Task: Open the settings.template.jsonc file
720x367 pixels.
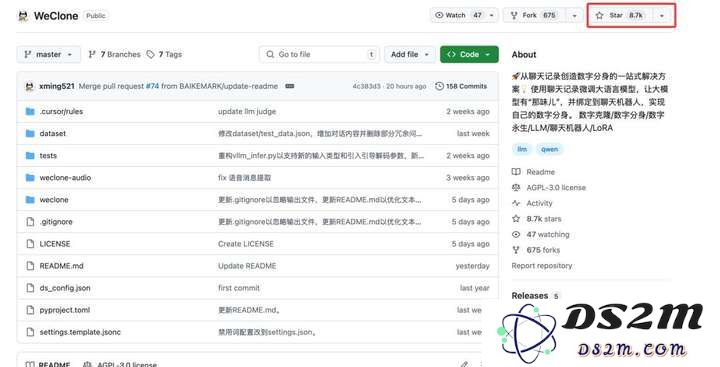Action: click(80, 332)
